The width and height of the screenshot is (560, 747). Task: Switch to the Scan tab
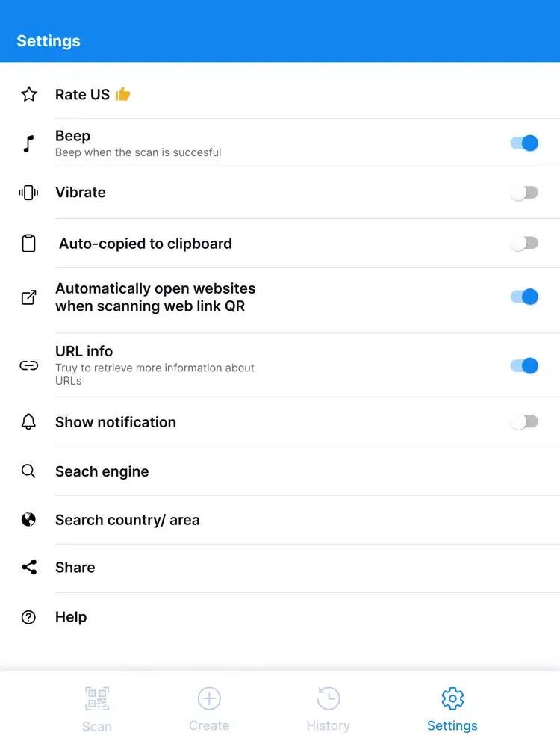(96, 709)
